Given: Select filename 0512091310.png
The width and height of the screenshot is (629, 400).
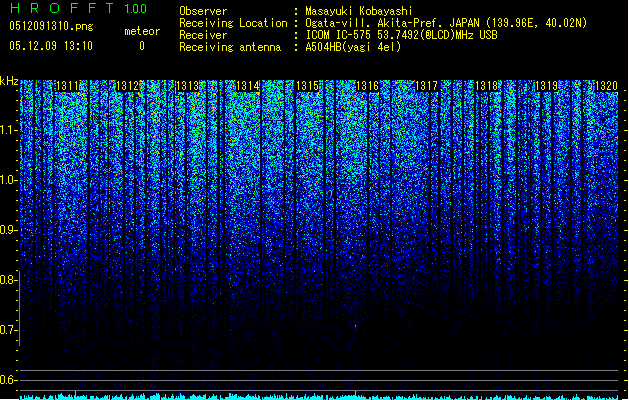Looking at the screenshot, I should tap(51, 26).
